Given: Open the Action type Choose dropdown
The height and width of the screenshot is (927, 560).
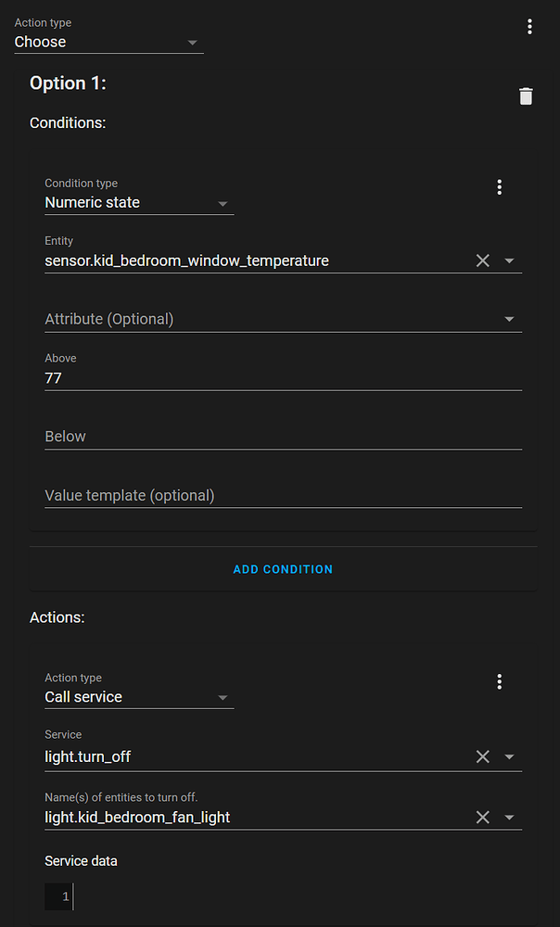Looking at the screenshot, I should 192,42.
